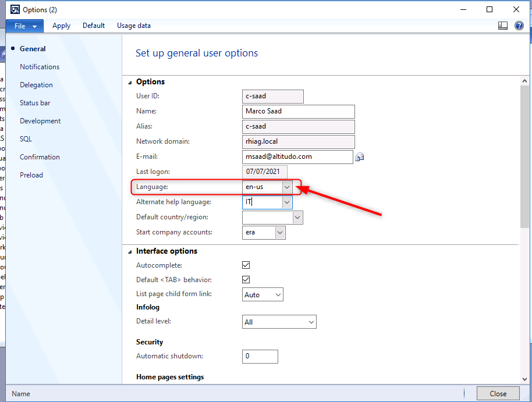The image size is (532, 402).
Task: Uncheck the Default <TAB> behavior checkbox
Action: (246, 280)
